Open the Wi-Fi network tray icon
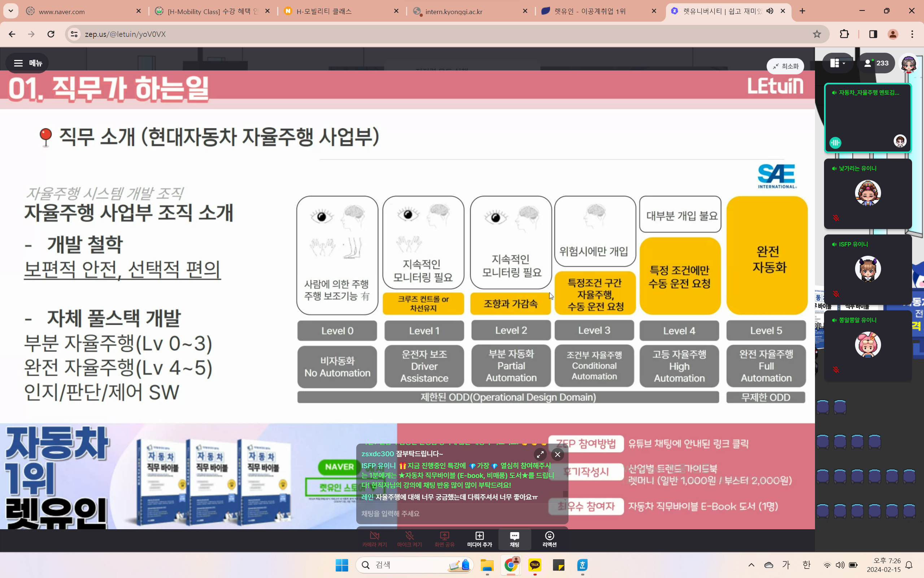The image size is (924, 578). point(827,565)
